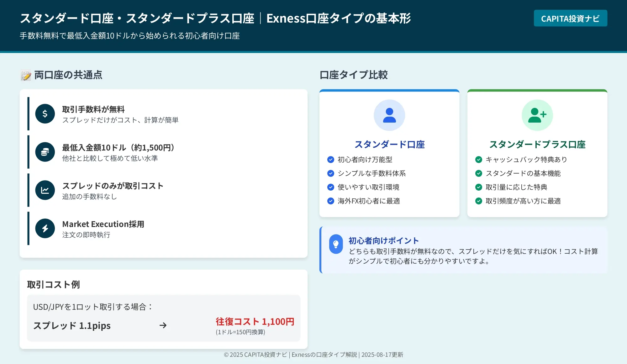Click the check icon next to スタンダードの基本機能
The width and height of the screenshot is (627, 364).
coord(479,173)
